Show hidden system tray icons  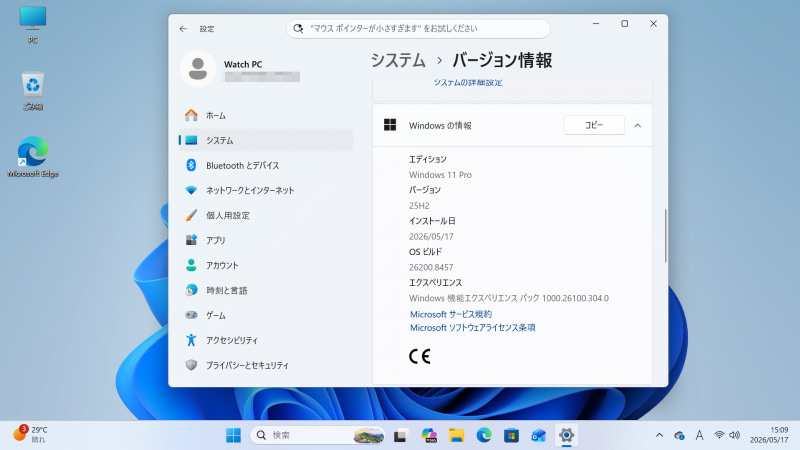click(x=659, y=435)
